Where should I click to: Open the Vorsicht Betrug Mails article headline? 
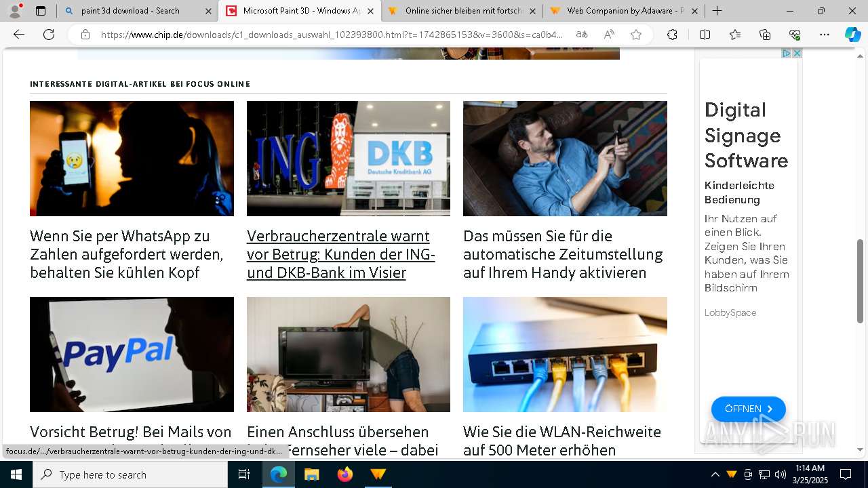(131, 432)
